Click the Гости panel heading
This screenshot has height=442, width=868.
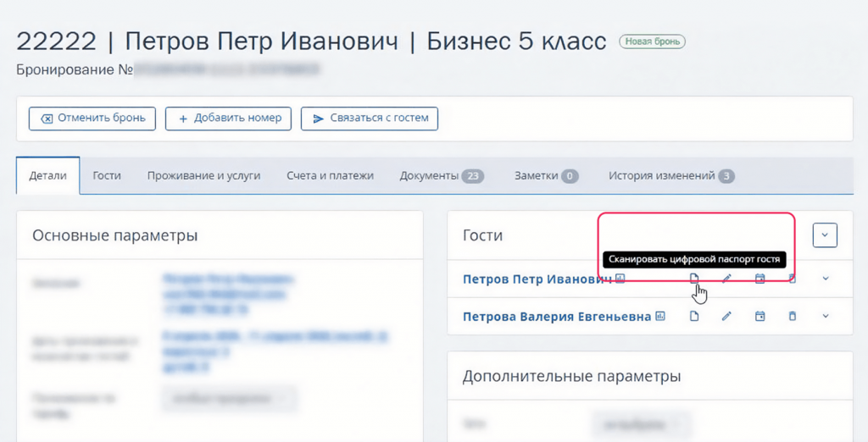(x=482, y=235)
